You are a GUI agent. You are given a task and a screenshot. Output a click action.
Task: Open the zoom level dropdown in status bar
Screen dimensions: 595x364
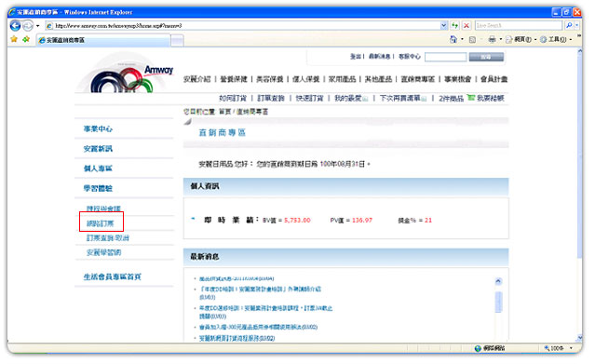[571, 348]
